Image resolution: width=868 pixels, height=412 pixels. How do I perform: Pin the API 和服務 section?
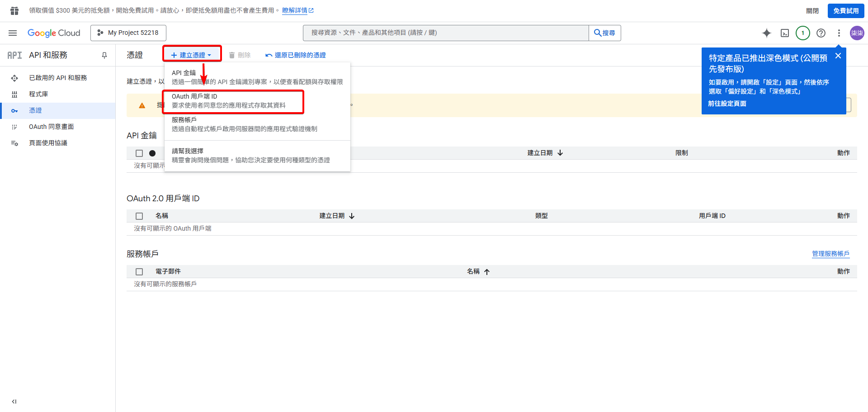tap(104, 55)
